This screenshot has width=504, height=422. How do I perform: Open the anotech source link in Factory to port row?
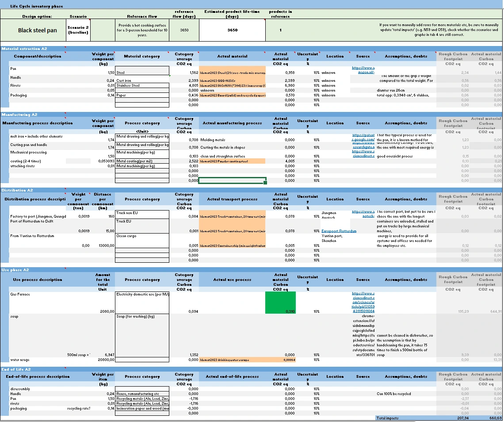[363, 214]
